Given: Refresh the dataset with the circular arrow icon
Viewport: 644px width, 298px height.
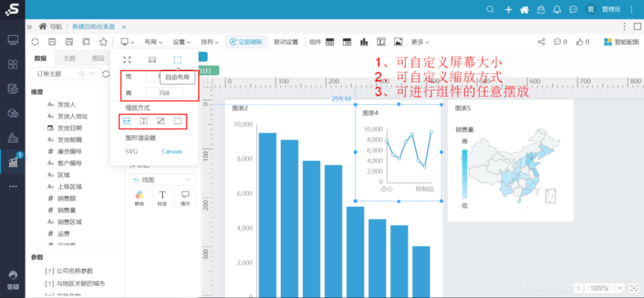Looking at the screenshot, I should (x=106, y=74).
